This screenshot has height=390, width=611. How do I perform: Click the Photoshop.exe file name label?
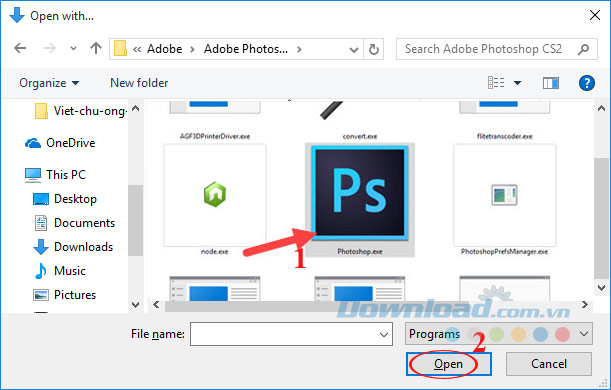pyautogui.click(x=360, y=252)
